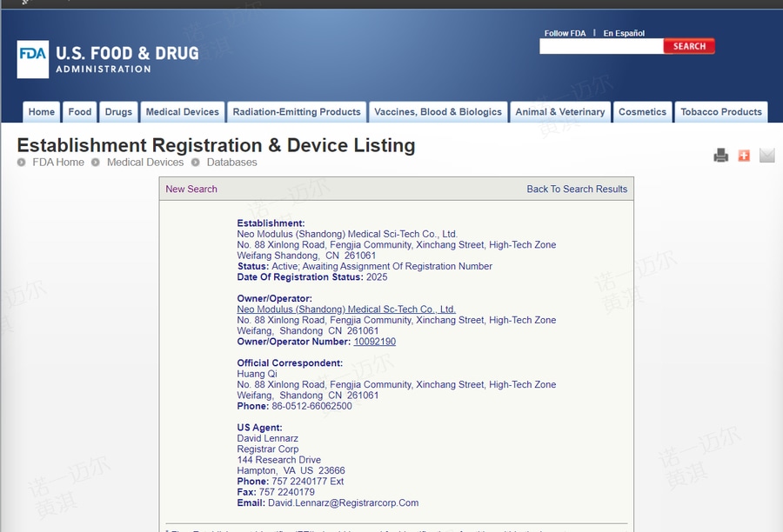Switch to En Español
The image size is (783, 532).
624,33
